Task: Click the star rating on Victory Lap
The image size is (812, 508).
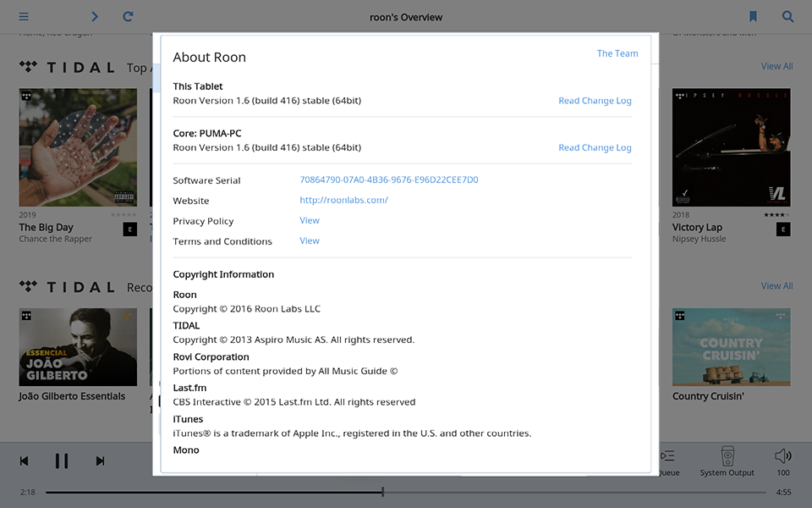Action: (776, 214)
